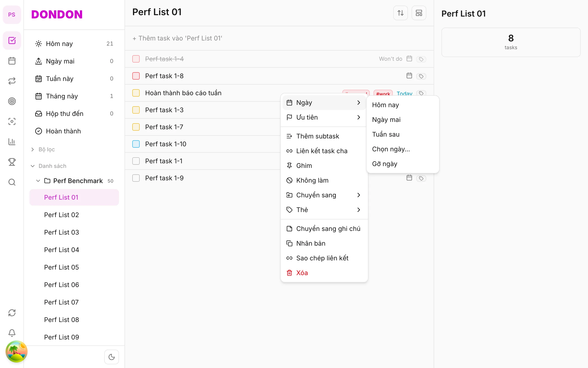588x368 pixels.
Task: Open the Focus mode icon
Action: 12,121
